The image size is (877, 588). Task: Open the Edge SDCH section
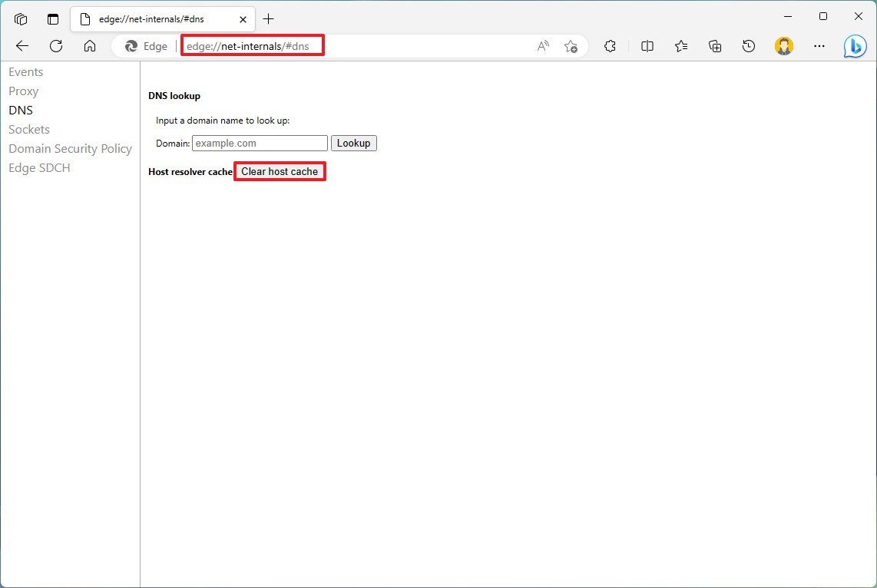click(39, 167)
